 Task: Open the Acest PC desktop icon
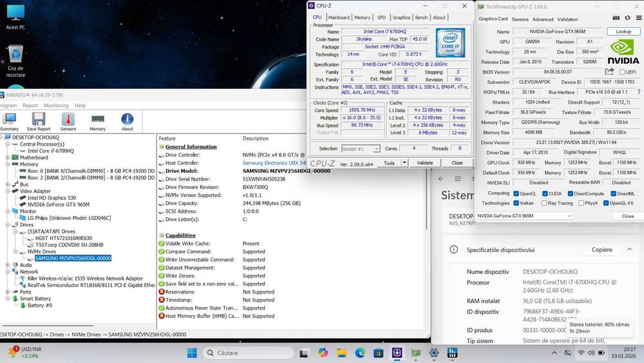(x=15, y=17)
